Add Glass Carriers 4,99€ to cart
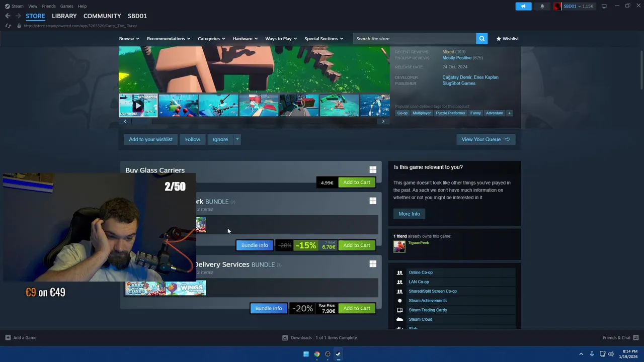 pos(357,183)
